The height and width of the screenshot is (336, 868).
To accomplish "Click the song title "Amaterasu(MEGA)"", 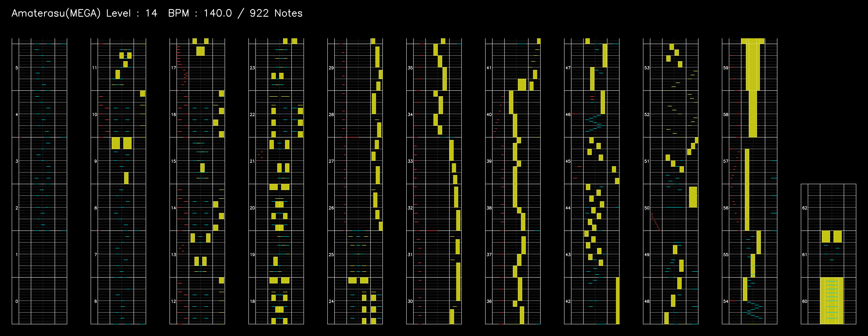I will [56, 13].
